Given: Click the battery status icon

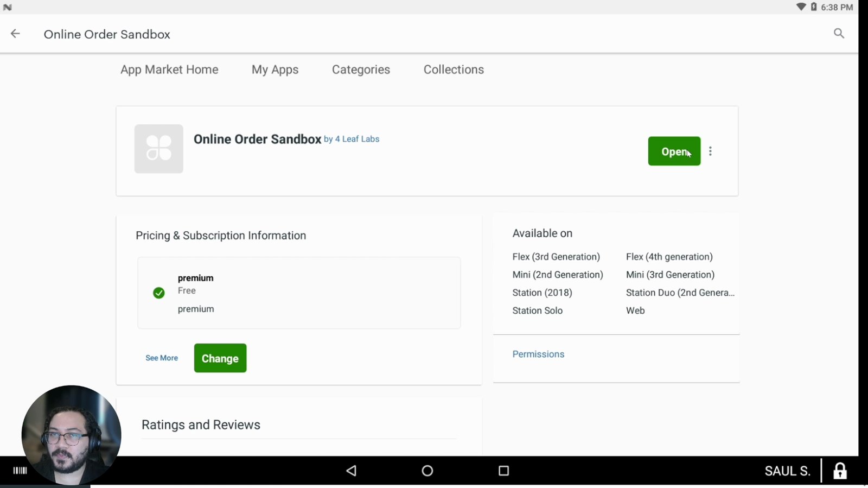Looking at the screenshot, I should click(x=814, y=7).
